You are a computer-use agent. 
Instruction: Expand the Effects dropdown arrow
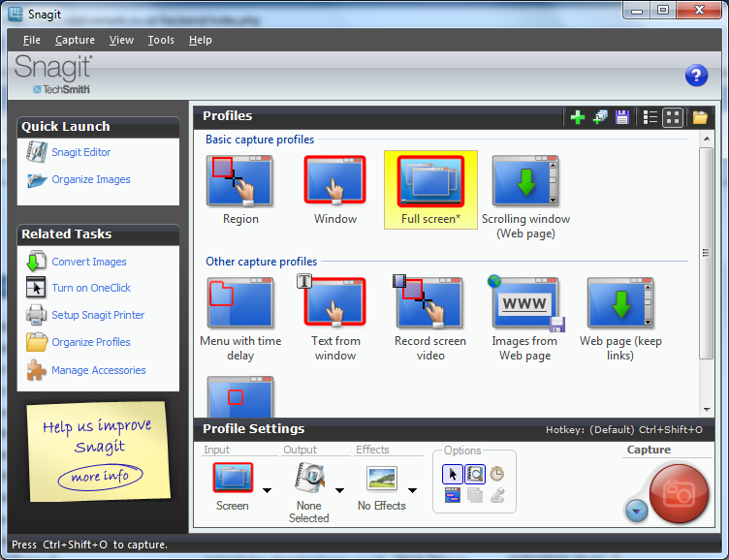412,490
